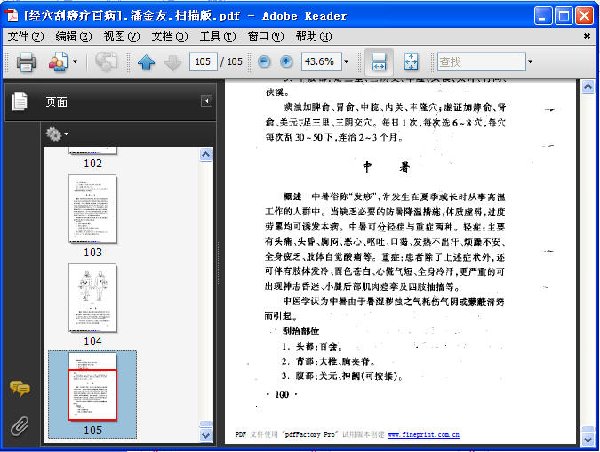600x452 pixels.
Task: Click the zoom value field 43.6%
Action: tap(321, 62)
